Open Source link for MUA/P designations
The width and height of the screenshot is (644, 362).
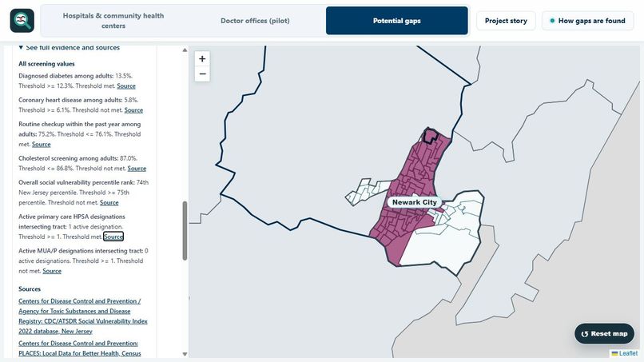(x=52, y=271)
